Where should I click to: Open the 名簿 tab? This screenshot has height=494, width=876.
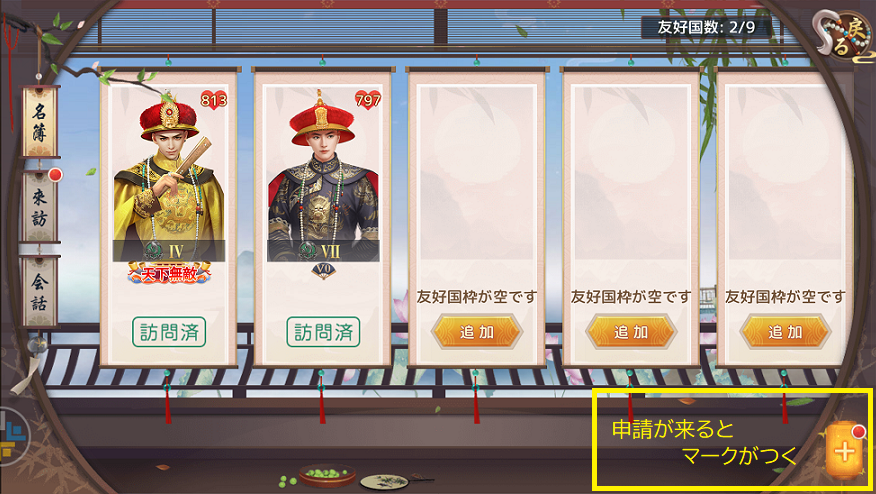39,122
